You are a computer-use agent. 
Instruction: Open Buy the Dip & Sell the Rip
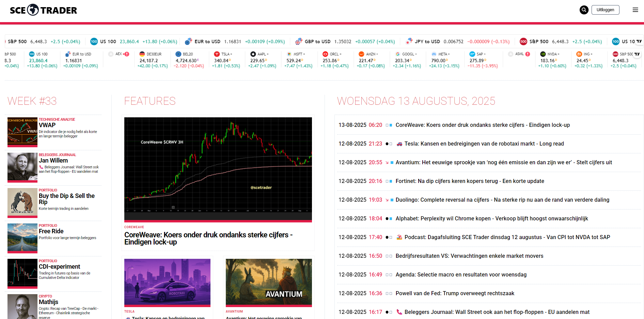coord(67,199)
